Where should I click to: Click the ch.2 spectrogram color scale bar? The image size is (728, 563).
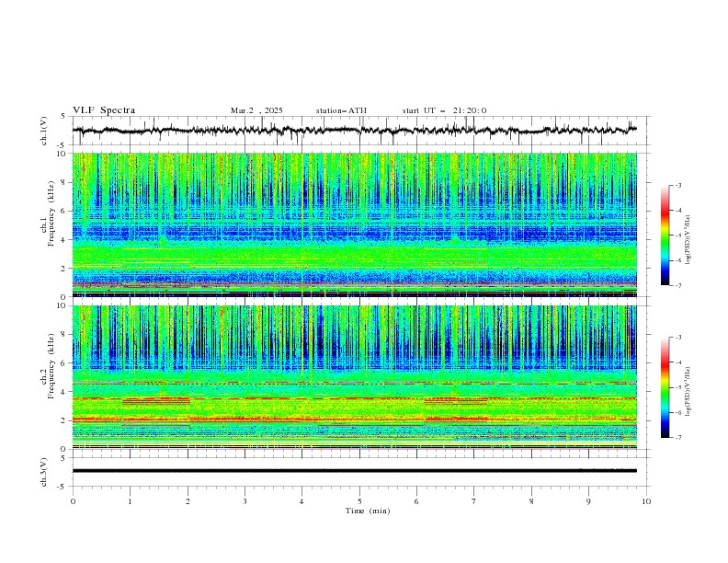coord(665,387)
